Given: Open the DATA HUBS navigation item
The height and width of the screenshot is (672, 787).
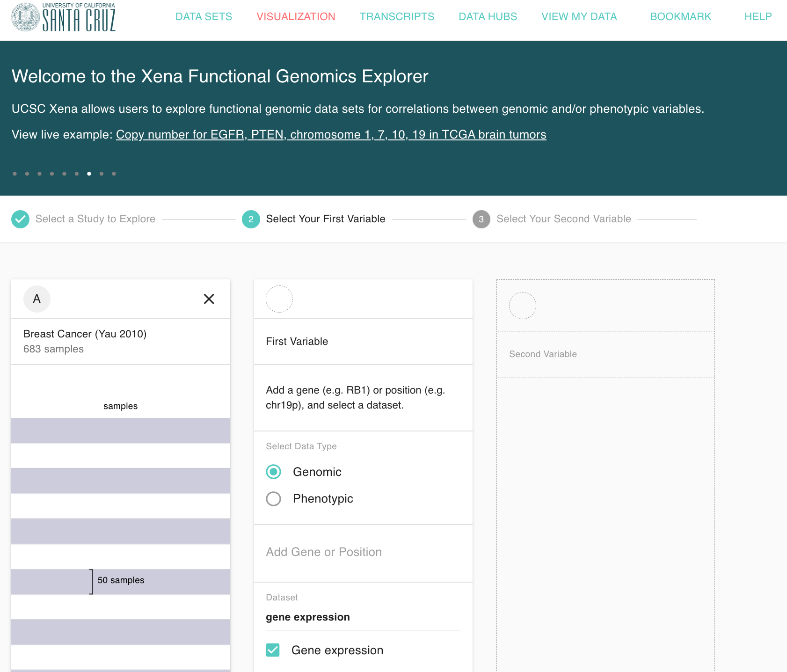Looking at the screenshot, I should pyautogui.click(x=488, y=16).
